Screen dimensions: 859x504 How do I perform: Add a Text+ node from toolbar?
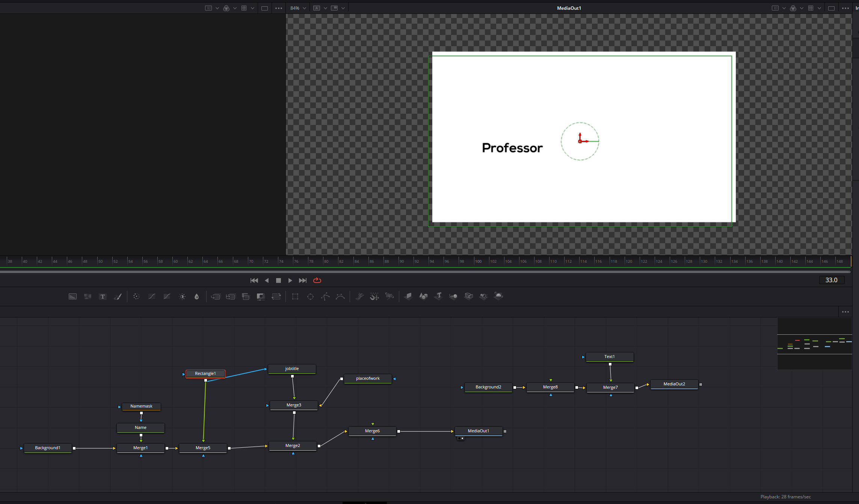coord(103,296)
